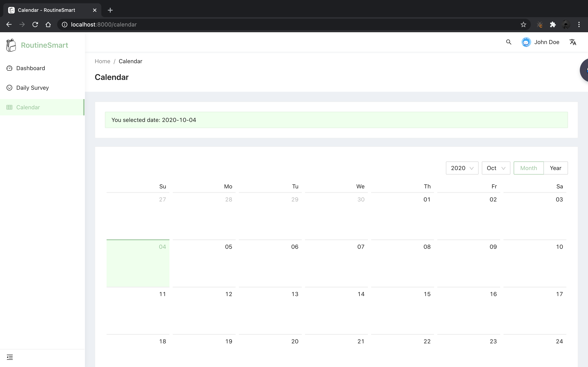This screenshot has width=588, height=367.
Task: Go to browser home icon
Action: (x=48, y=24)
